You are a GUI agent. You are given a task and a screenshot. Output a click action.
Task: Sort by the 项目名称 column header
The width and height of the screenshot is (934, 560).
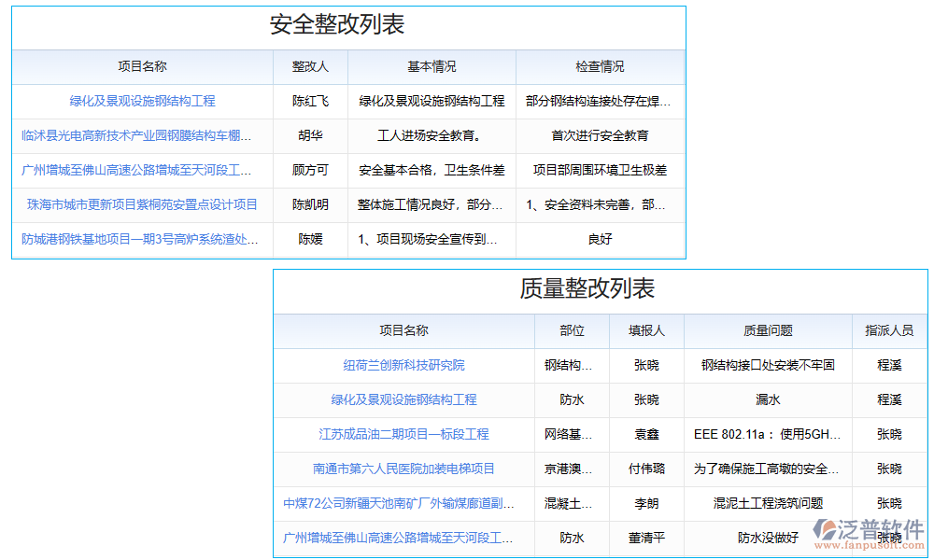(x=141, y=66)
